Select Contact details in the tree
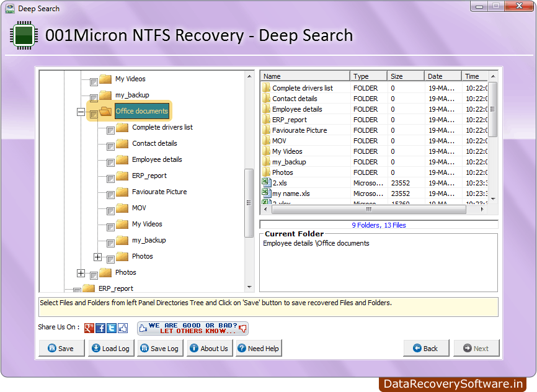This screenshot has height=392, width=537. 154,143
